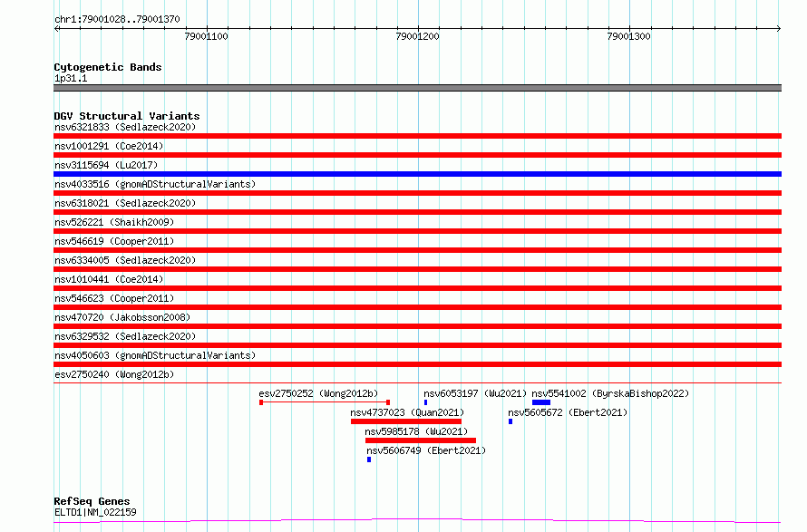This screenshot has width=807, height=532.
Task: Open nsv4033516 gnomADStructuralVariants label
Action: point(155,184)
